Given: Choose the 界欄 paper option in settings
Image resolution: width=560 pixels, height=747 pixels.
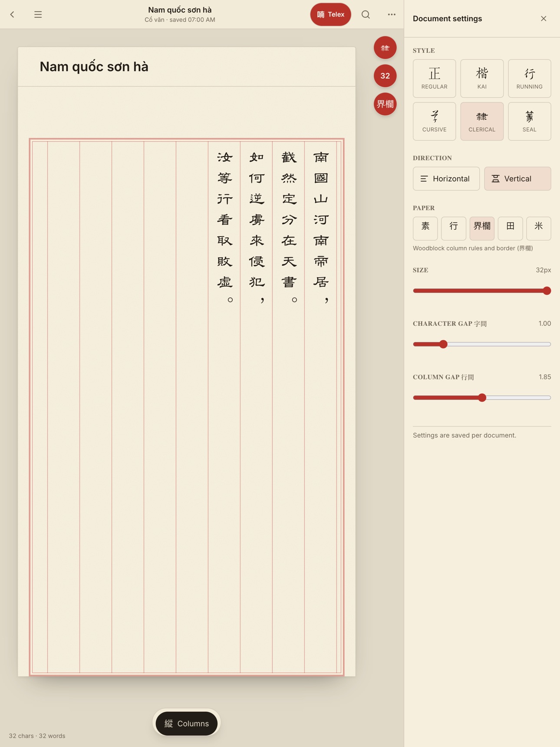Looking at the screenshot, I should (x=482, y=228).
